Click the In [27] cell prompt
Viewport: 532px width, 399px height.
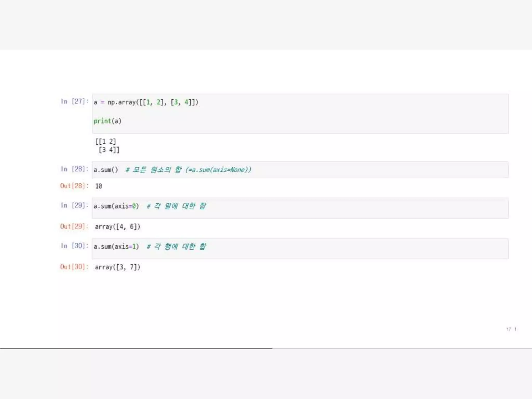75,101
